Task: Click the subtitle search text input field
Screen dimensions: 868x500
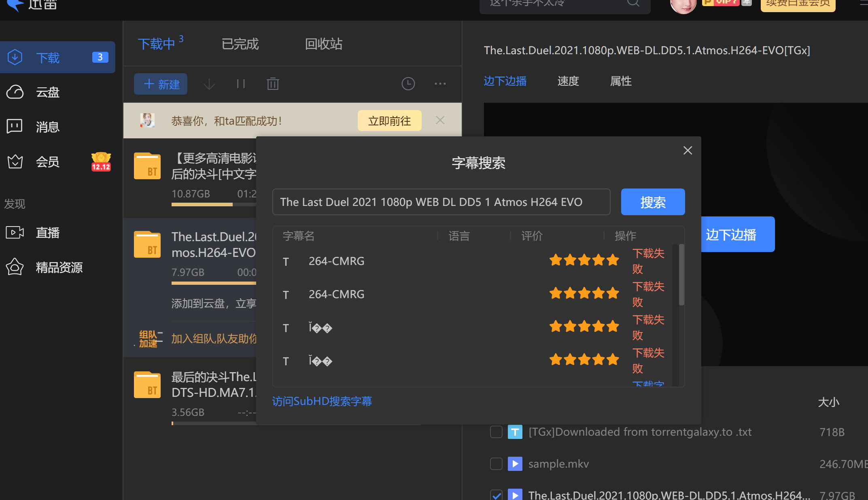Action: pyautogui.click(x=441, y=202)
